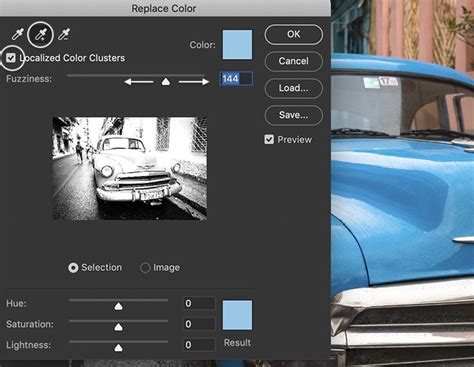Click the Lightness slider handle
This screenshot has height=367, width=474.
118,348
